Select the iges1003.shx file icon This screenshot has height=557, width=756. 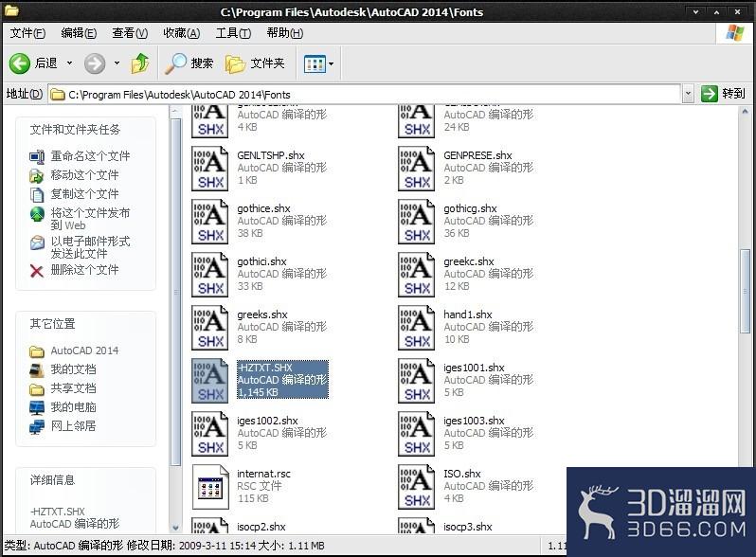coord(416,434)
